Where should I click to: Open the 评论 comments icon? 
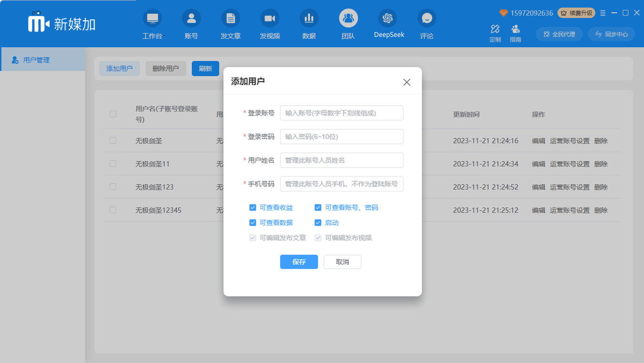pyautogui.click(x=427, y=19)
